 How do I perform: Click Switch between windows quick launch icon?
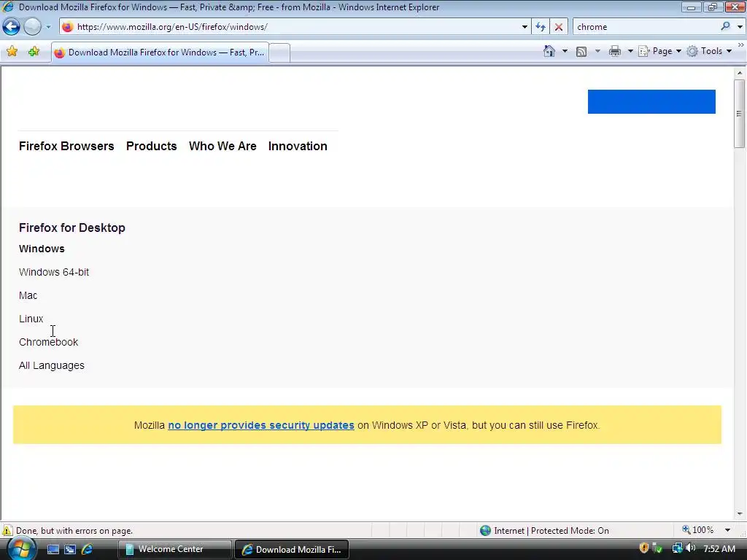tap(70, 550)
